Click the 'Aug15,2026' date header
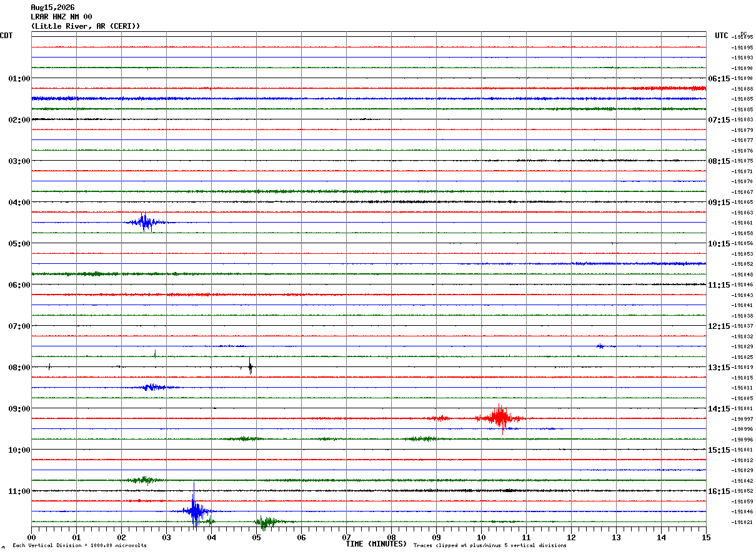The width and height of the screenshot is (756, 554). 52,8
